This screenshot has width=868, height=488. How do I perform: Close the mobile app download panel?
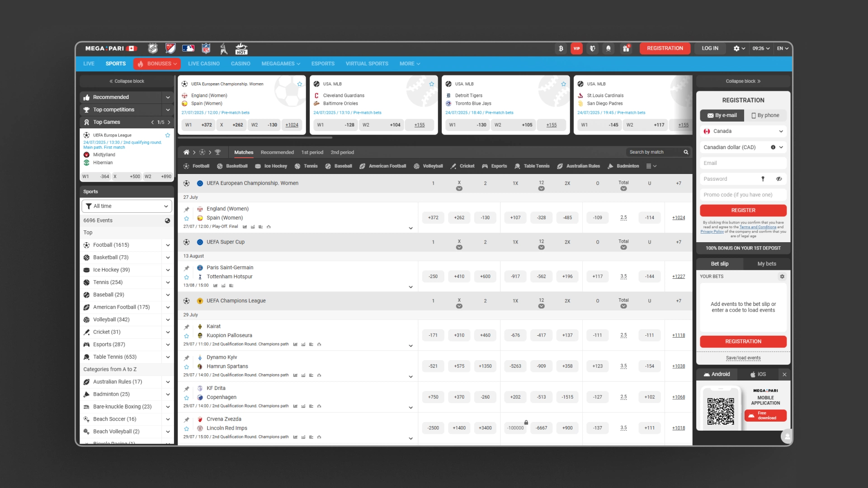point(784,375)
